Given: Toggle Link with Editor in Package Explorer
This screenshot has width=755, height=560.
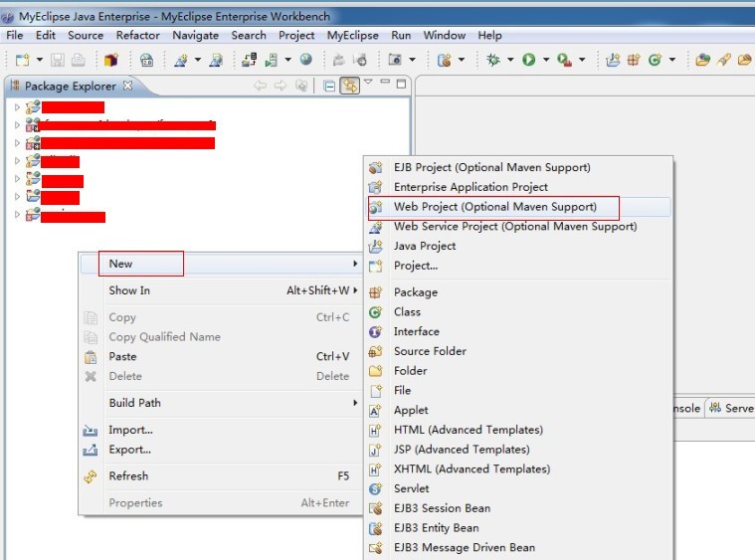Looking at the screenshot, I should [350, 86].
